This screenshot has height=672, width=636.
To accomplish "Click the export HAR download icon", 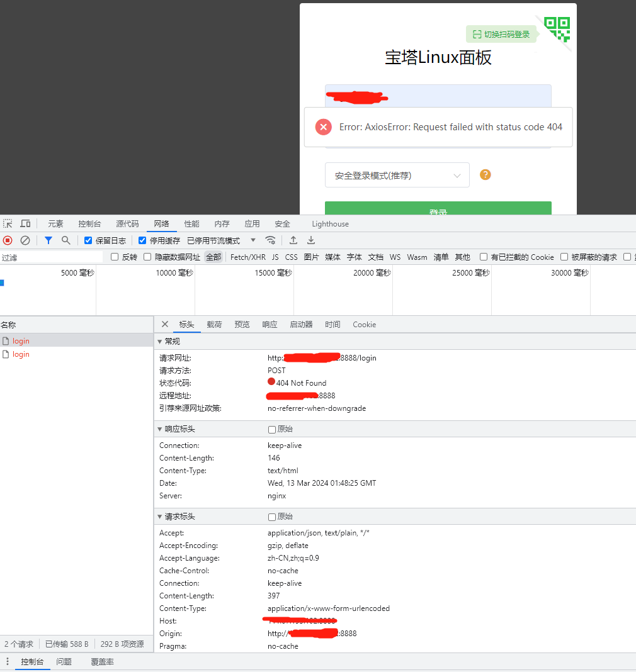I will (x=311, y=240).
